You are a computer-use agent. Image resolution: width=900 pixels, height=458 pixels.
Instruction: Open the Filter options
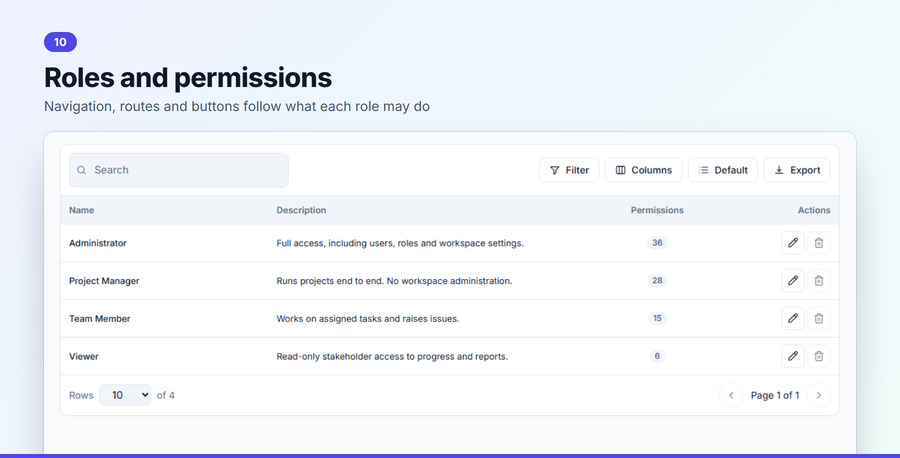(x=569, y=170)
